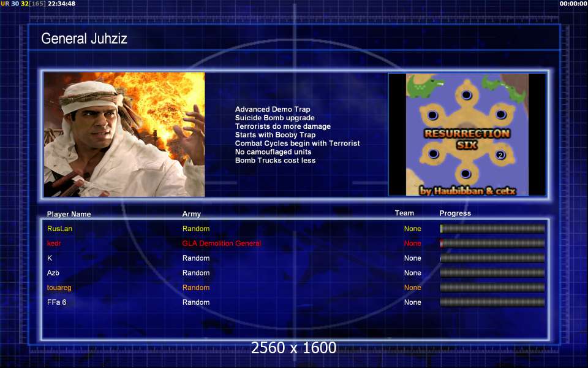Click RusLan's Random army entry
The width and height of the screenshot is (588, 368).
(196, 229)
